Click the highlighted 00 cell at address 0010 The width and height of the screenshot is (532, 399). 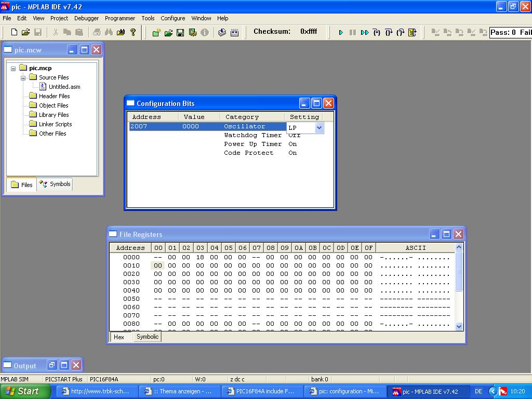[x=158, y=265]
